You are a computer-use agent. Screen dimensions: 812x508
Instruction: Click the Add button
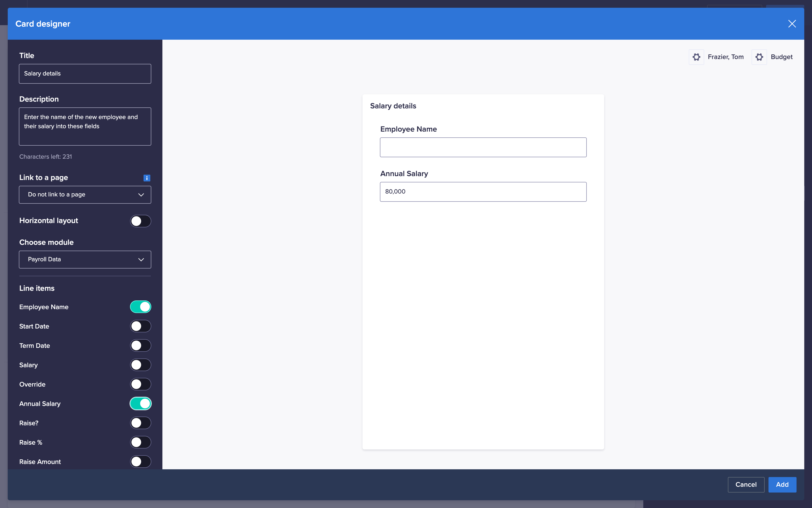(x=782, y=485)
